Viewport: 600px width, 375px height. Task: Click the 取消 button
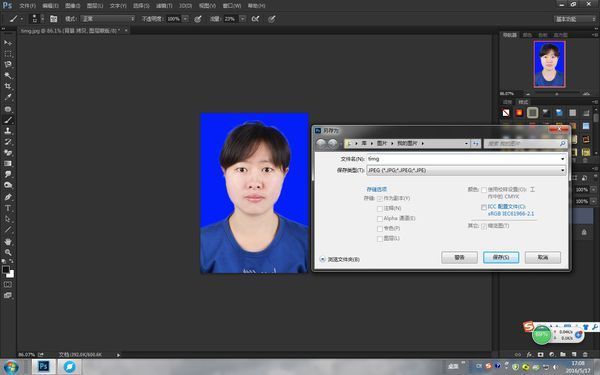click(x=543, y=258)
